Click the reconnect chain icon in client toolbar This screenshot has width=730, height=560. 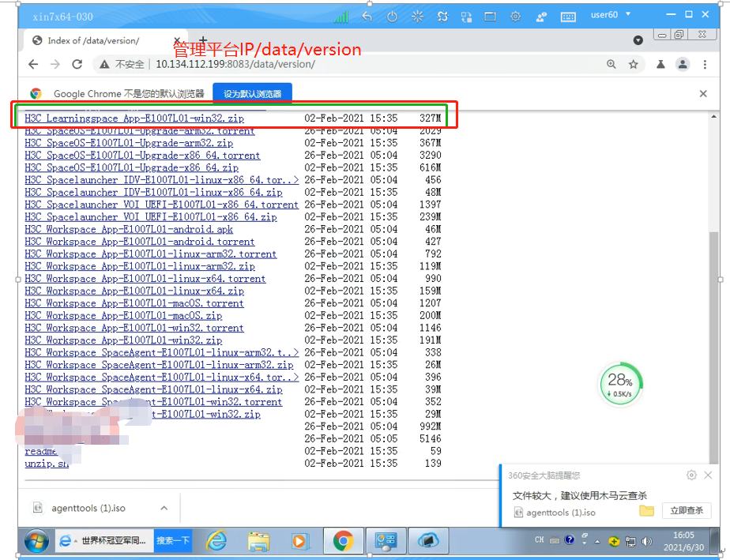coord(442,17)
